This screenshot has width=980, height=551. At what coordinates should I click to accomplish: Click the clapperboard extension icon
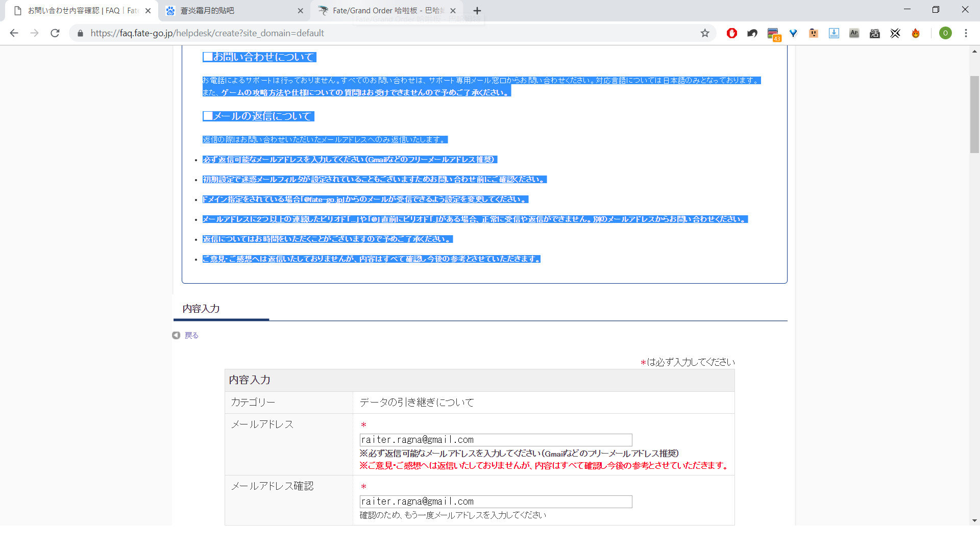click(875, 33)
